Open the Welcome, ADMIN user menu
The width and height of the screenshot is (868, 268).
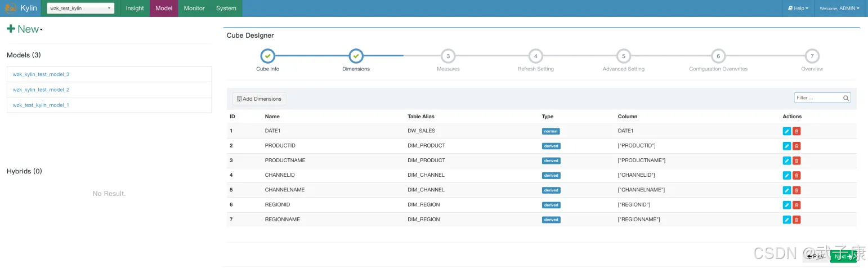839,8
